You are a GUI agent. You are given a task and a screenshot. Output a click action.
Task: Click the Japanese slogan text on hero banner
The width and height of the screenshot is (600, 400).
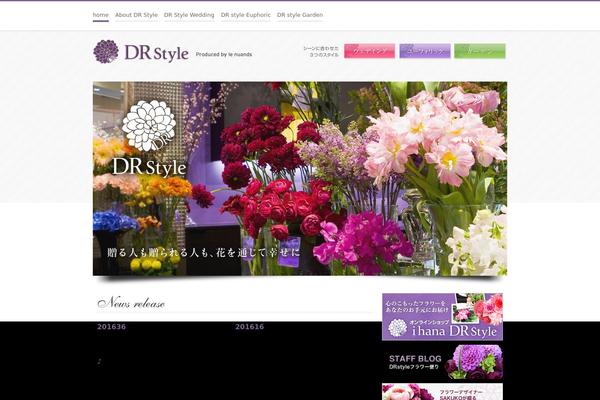point(204,253)
